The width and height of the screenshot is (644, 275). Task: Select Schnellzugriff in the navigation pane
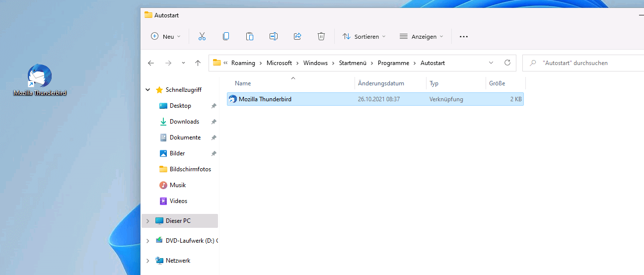(x=183, y=90)
